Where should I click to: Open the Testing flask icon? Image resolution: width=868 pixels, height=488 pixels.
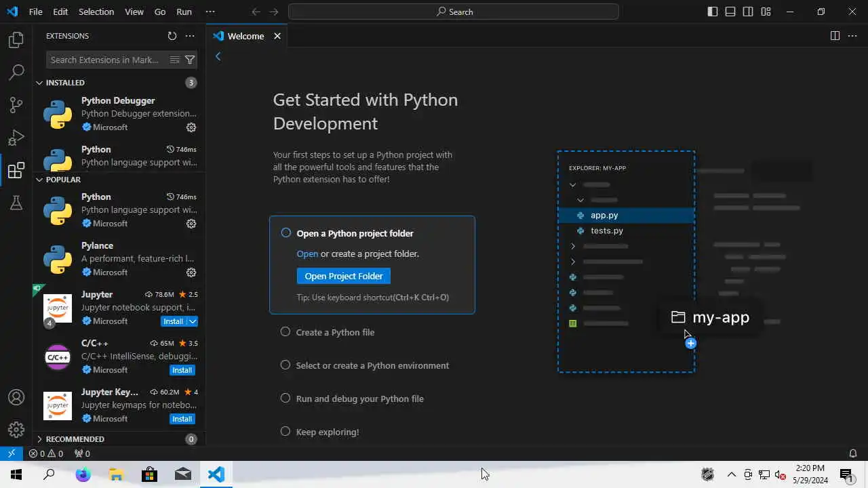(x=16, y=202)
